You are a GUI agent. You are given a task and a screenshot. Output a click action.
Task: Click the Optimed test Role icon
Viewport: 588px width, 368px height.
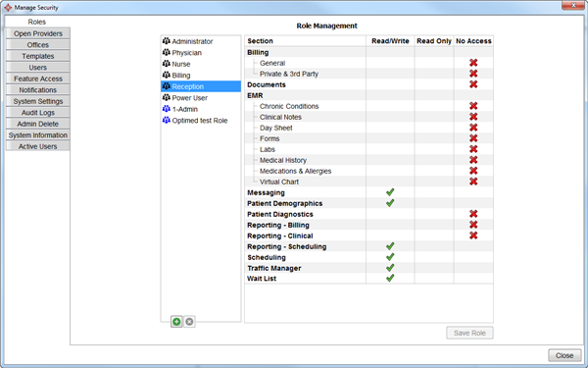pos(167,120)
